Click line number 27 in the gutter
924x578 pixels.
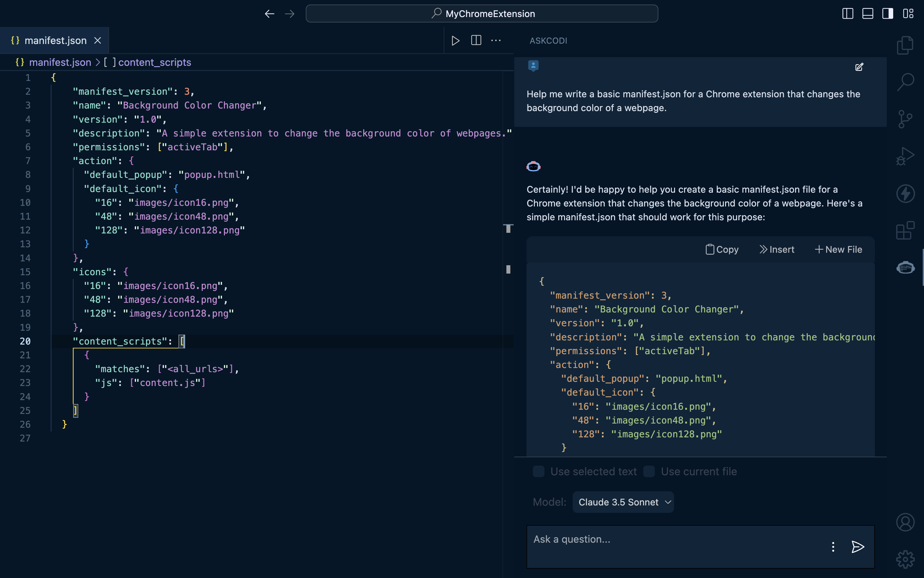click(25, 438)
